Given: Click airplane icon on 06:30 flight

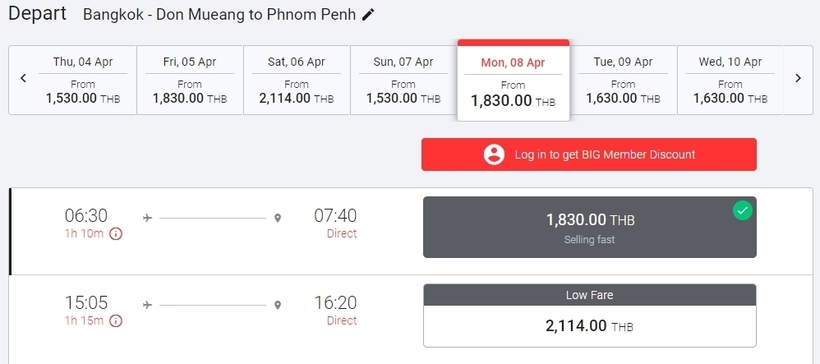Looking at the screenshot, I should tap(147, 218).
